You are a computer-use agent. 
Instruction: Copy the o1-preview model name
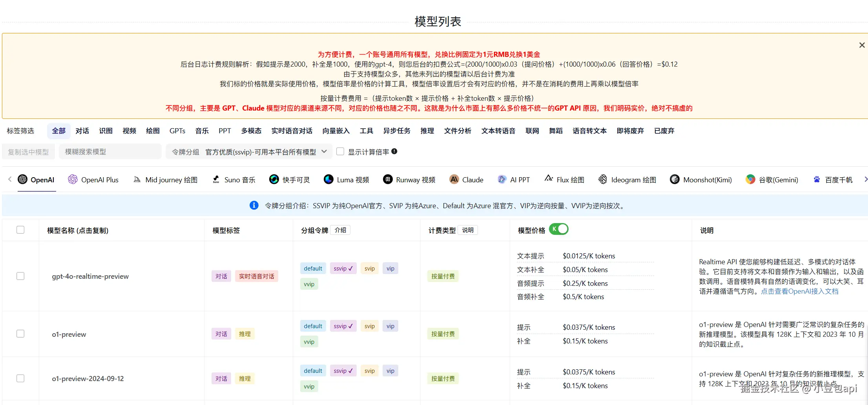tap(69, 334)
